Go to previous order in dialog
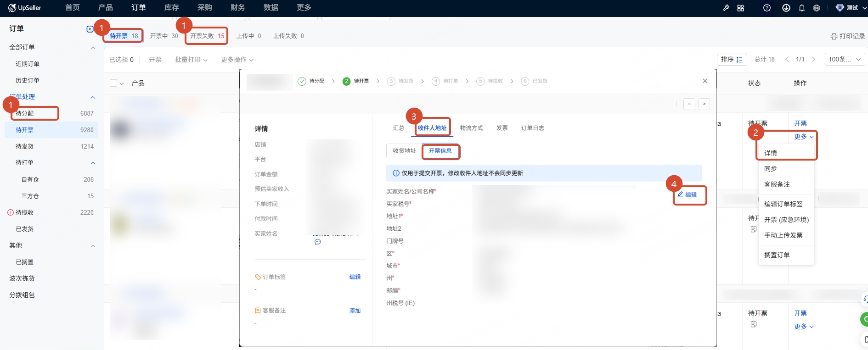 689,104
